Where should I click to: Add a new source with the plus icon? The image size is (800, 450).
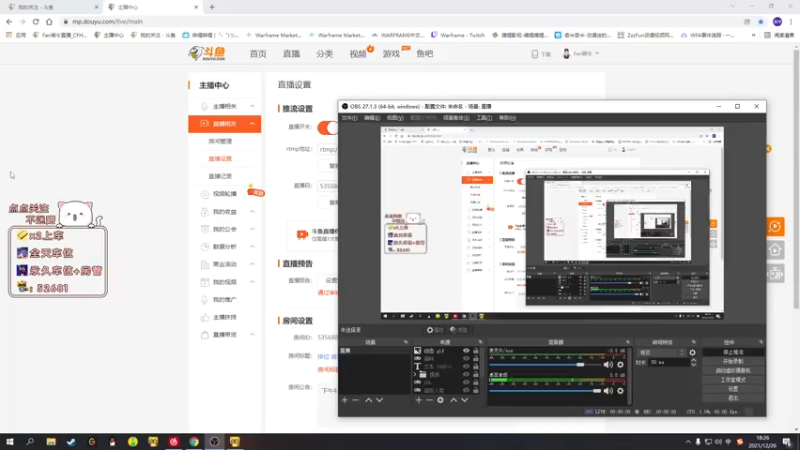pyautogui.click(x=418, y=401)
